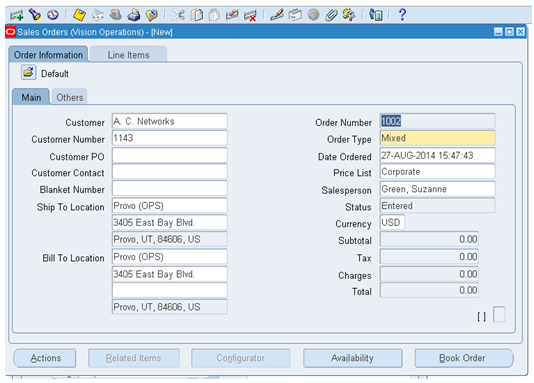Image resolution: width=534 pixels, height=383 pixels.
Task: Click the Clear Record eraser icon
Action: point(232,15)
